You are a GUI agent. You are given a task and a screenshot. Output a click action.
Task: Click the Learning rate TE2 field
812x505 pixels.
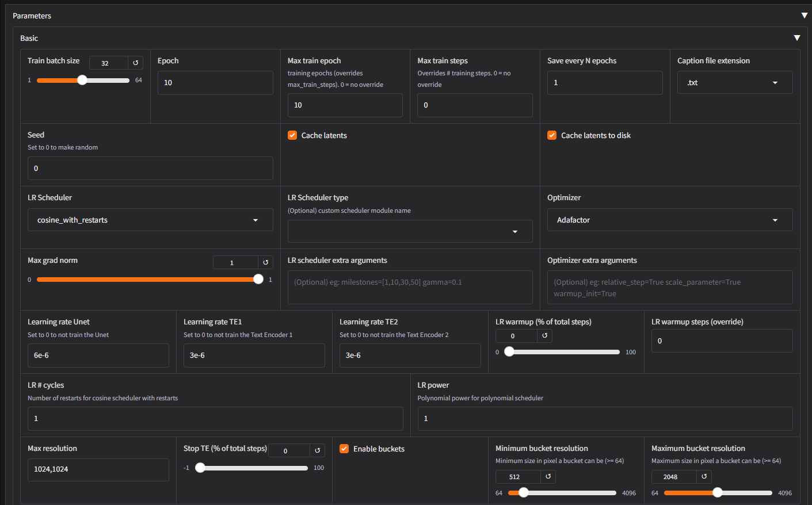[x=410, y=355]
